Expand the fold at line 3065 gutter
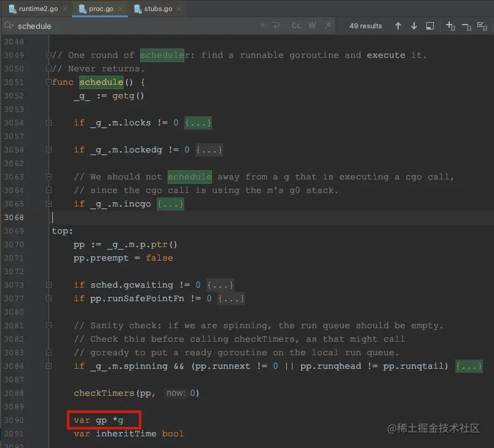The width and height of the screenshot is (494, 448). coord(49,204)
